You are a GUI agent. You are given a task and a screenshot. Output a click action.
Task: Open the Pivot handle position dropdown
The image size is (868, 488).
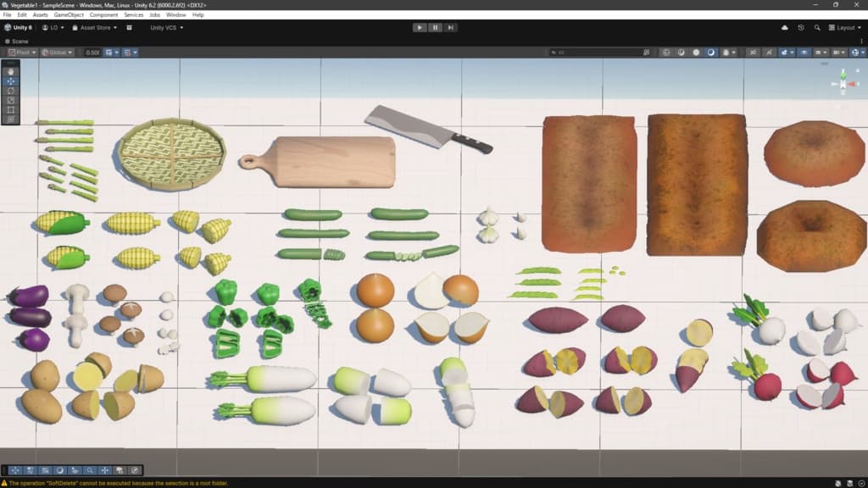point(22,53)
